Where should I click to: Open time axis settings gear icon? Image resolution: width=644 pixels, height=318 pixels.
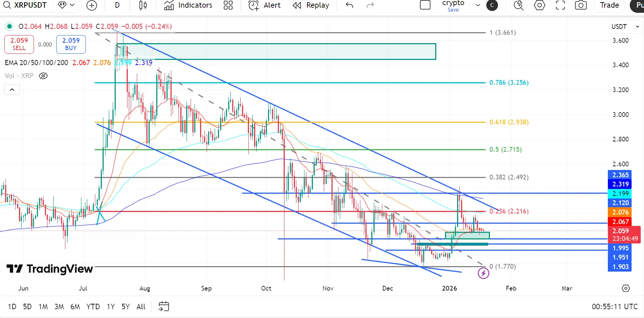coord(626,288)
